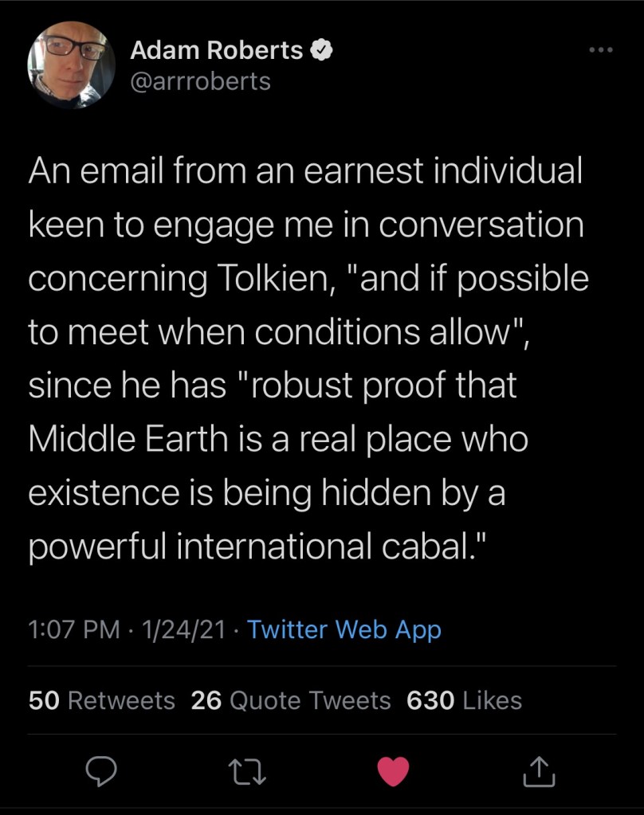Click the blue verified badge
Viewport: 644px width, 815px height.
321,50
